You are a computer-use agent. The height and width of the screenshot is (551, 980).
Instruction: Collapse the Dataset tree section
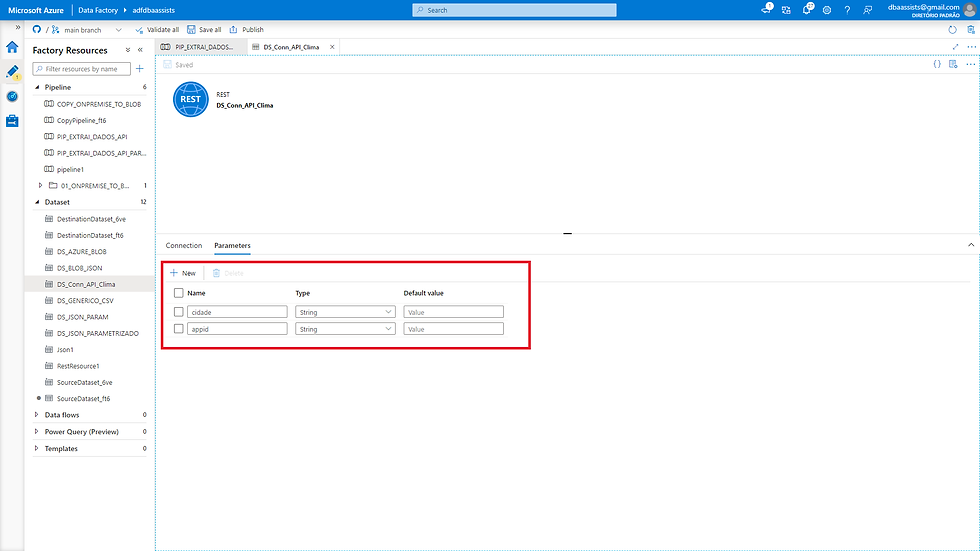tap(37, 202)
